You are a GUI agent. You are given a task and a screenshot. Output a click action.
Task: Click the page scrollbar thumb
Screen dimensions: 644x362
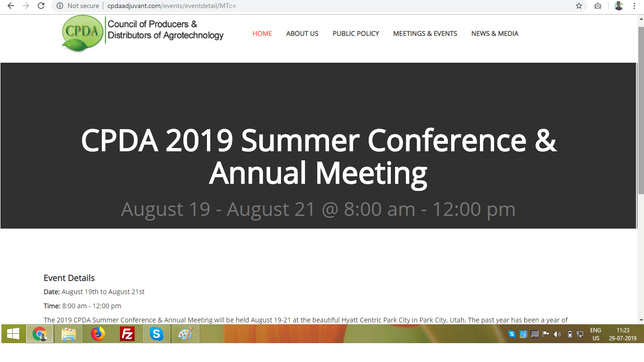641,110
